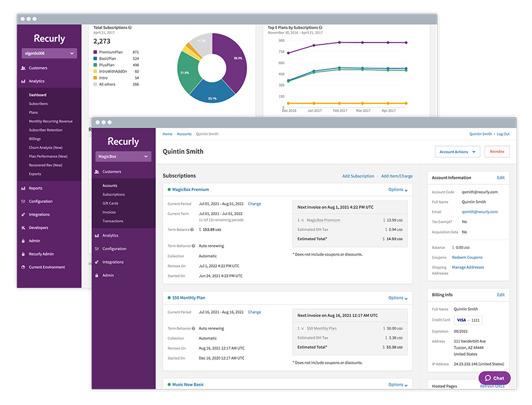The image size is (532, 405).
Task: Click Customers icon in back window sidebar
Action: [23, 68]
